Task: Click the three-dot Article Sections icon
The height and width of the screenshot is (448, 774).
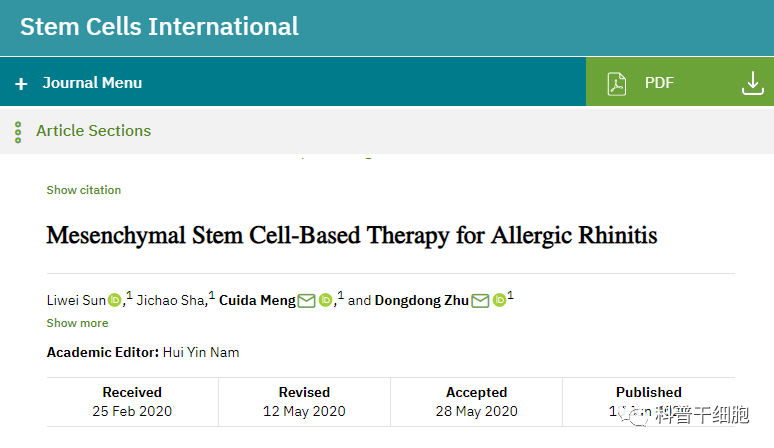Action: 18,131
